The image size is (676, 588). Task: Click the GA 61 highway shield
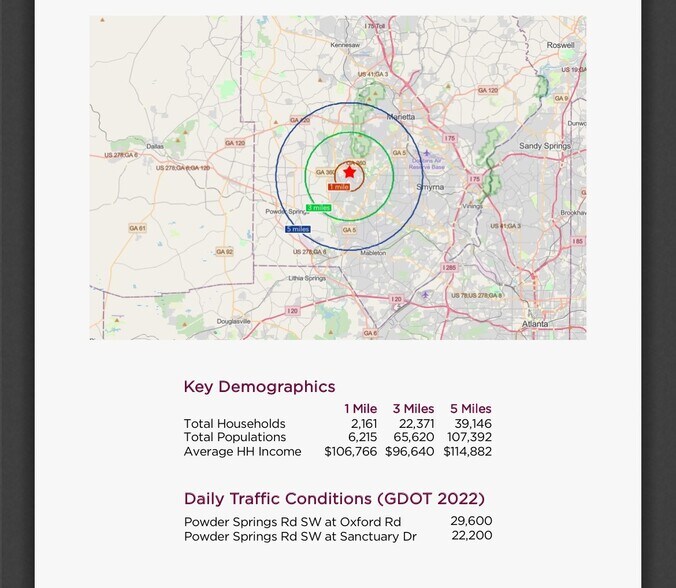point(138,228)
